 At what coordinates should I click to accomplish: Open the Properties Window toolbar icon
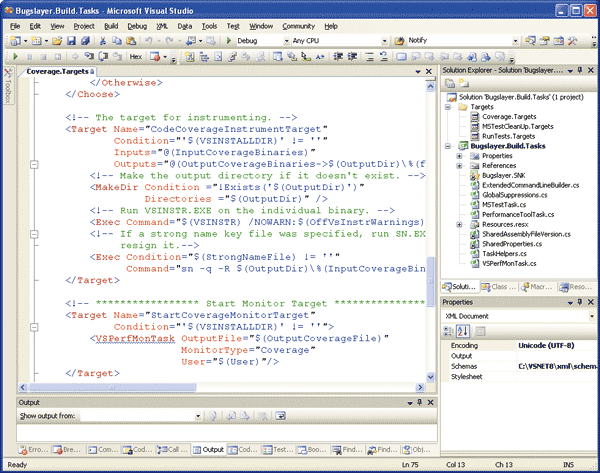(544, 41)
